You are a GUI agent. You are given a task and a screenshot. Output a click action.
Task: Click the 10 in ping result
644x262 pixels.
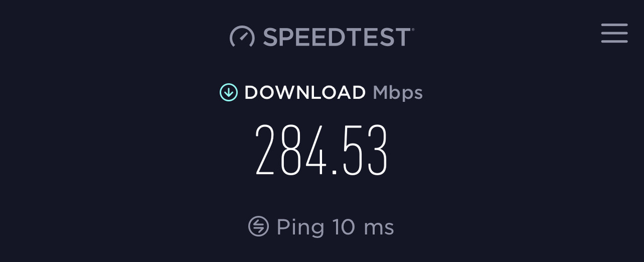pos(344,227)
